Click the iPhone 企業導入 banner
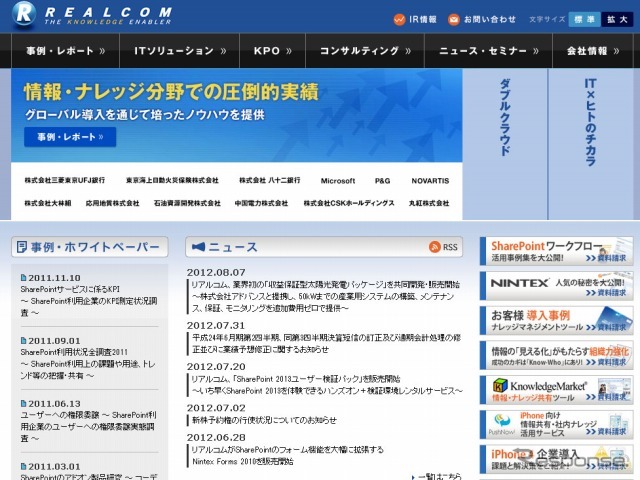 coord(556,459)
